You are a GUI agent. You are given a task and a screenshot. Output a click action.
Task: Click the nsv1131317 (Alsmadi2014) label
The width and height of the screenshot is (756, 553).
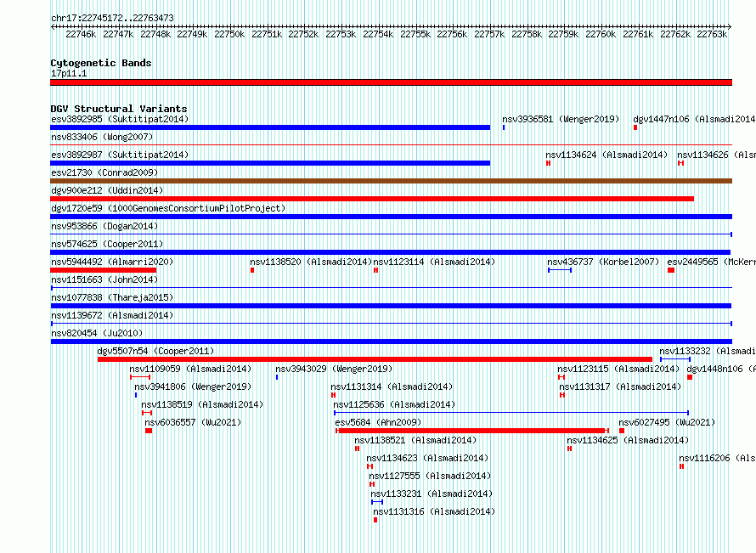point(620,387)
